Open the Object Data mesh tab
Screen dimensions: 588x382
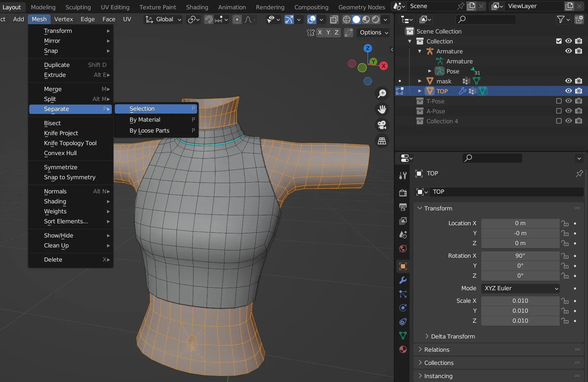403,335
